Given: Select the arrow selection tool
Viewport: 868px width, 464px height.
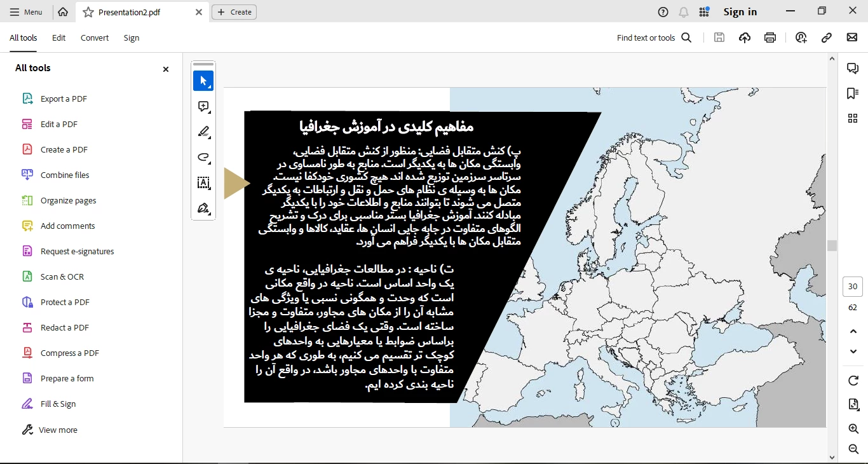Looking at the screenshot, I should click(x=203, y=81).
